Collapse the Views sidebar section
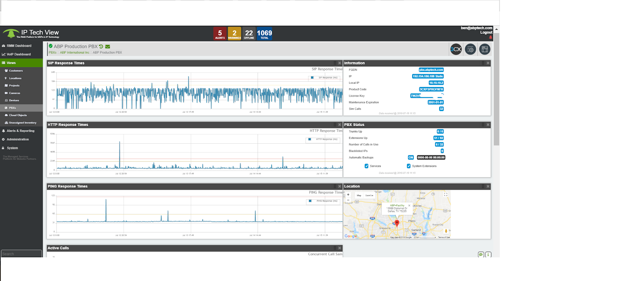This screenshot has height=281, width=644. [21, 63]
